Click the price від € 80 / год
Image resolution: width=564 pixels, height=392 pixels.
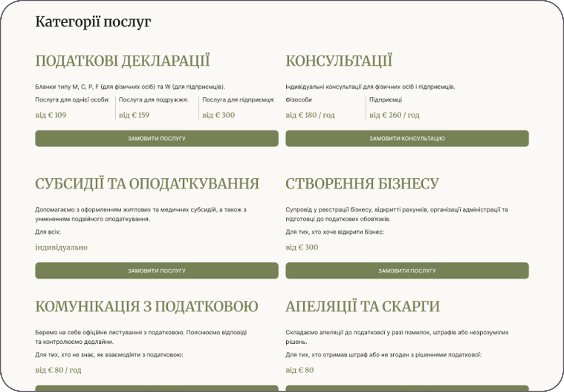pos(58,370)
